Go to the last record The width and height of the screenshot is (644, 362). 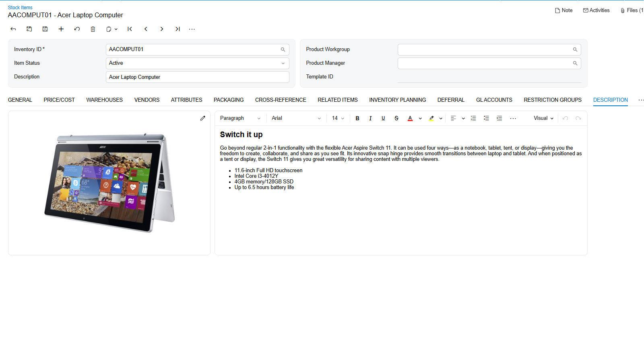[x=178, y=29]
